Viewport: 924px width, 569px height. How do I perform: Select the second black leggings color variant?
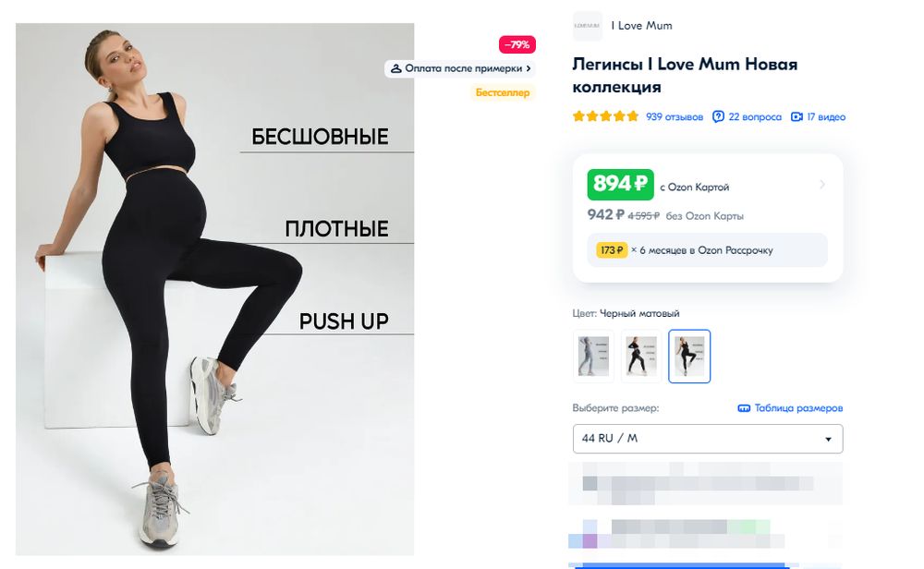[641, 357]
